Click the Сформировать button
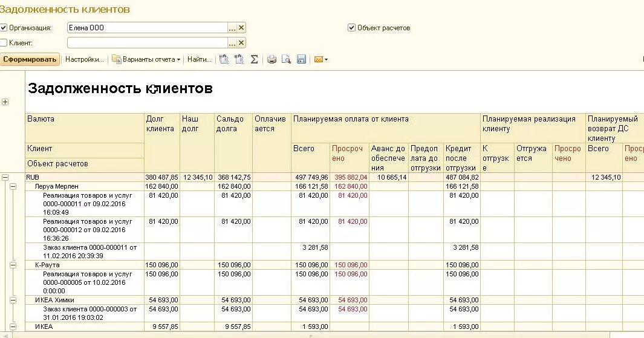The height and width of the screenshot is (338, 644). click(x=30, y=59)
